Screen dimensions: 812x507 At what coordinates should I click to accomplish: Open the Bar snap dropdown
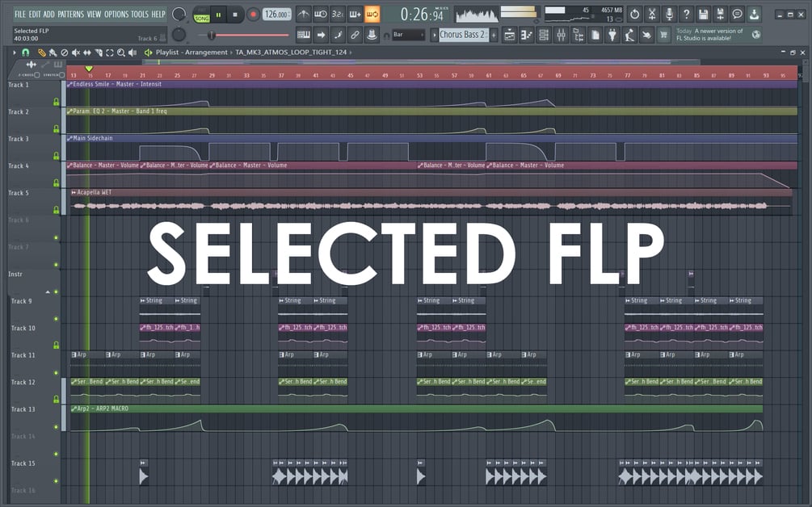point(408,34)
